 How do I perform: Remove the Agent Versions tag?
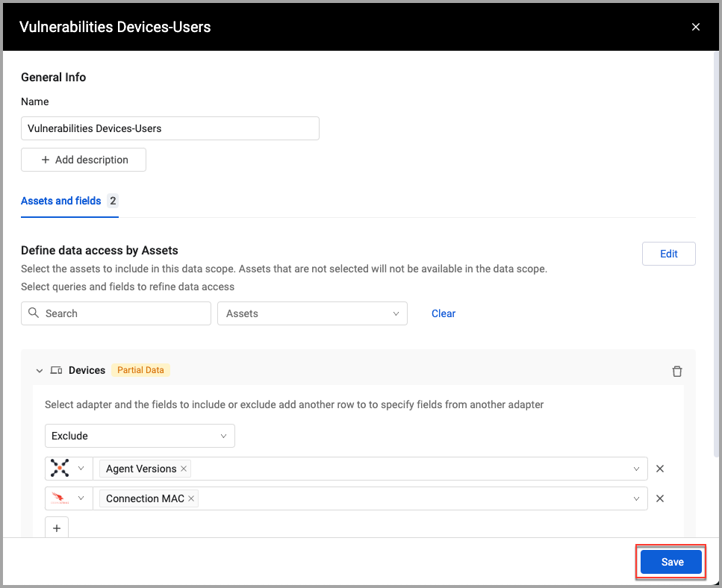point(183,469)
